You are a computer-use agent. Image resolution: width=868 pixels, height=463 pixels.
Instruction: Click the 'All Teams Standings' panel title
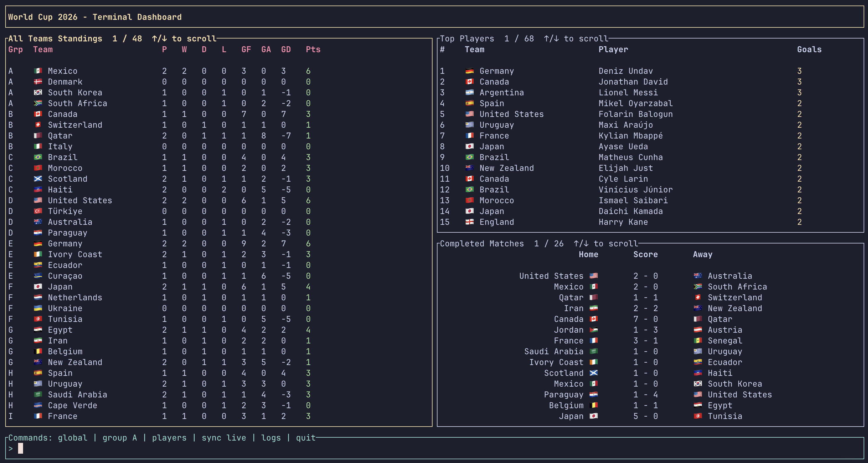(55, 38)
